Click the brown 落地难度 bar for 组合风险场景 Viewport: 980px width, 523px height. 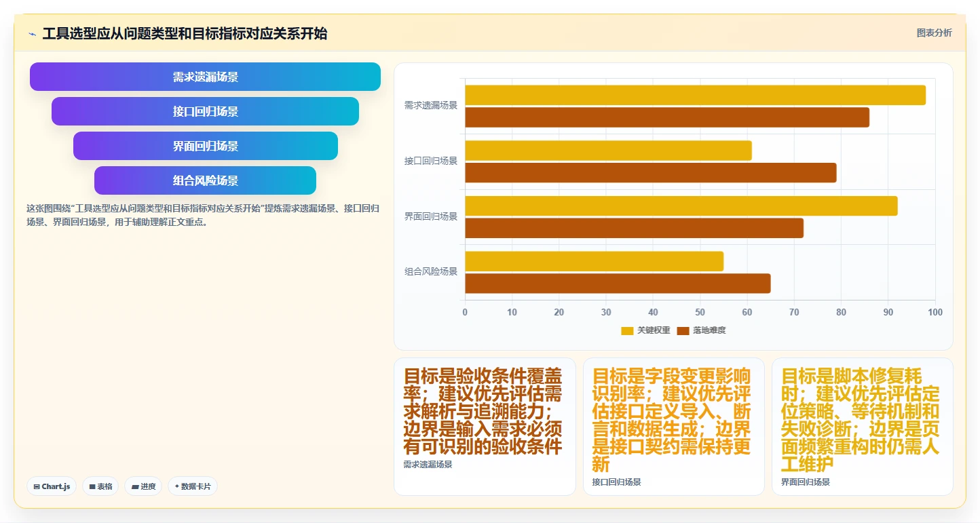click(618, 284)
